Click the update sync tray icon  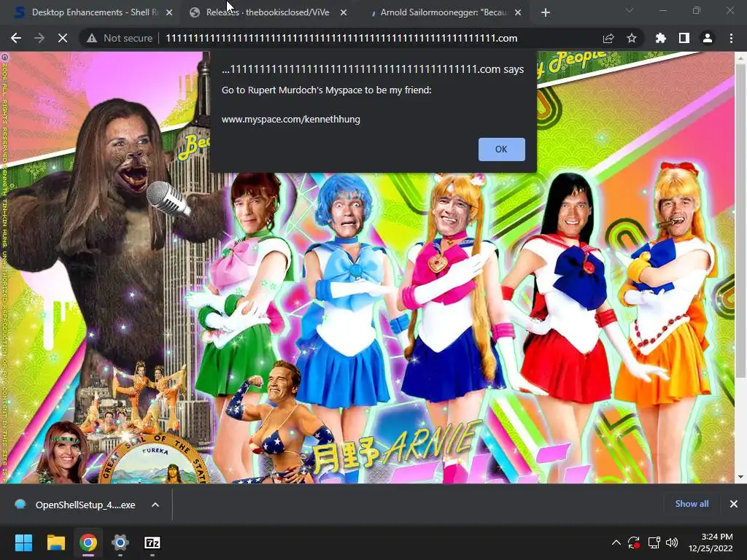coord(634,542)
